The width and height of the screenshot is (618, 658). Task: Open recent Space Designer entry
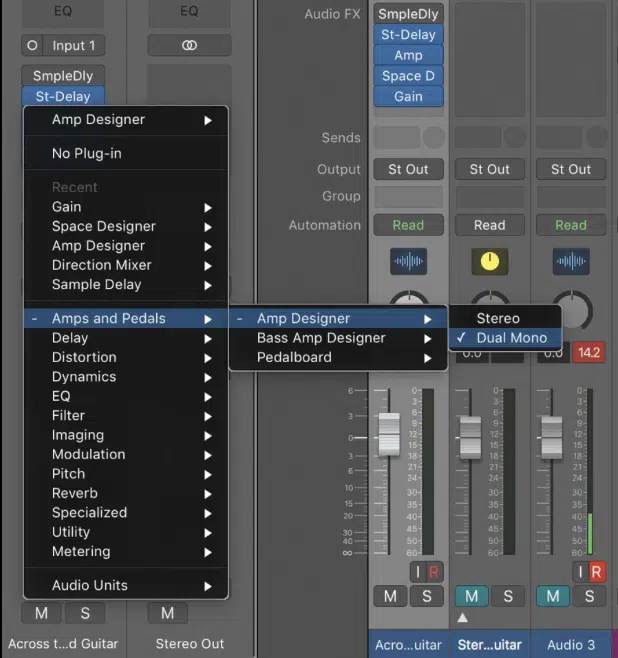click(x=126, y=226)
